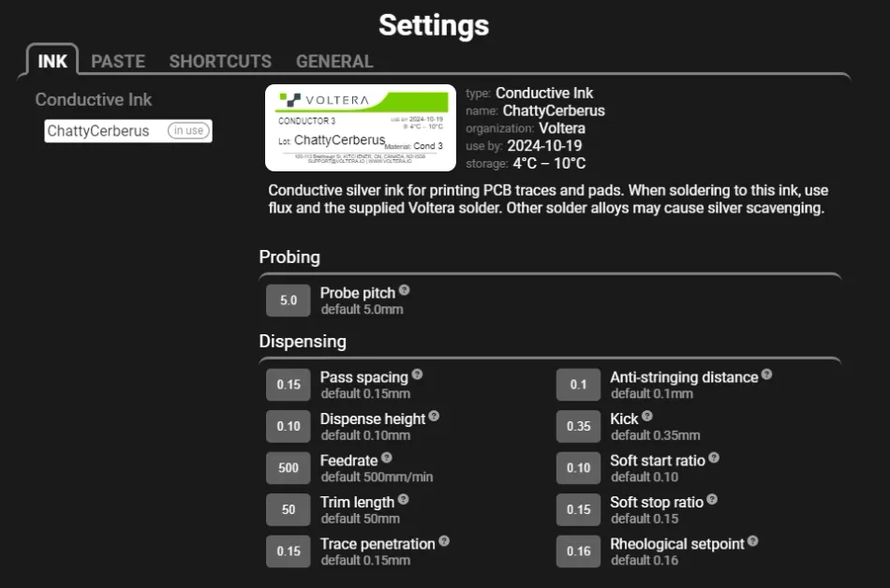Select the Pass spacing value field
Image resolution: width=890 pixels, height=588 pixels.
click(x=289, y=385)
